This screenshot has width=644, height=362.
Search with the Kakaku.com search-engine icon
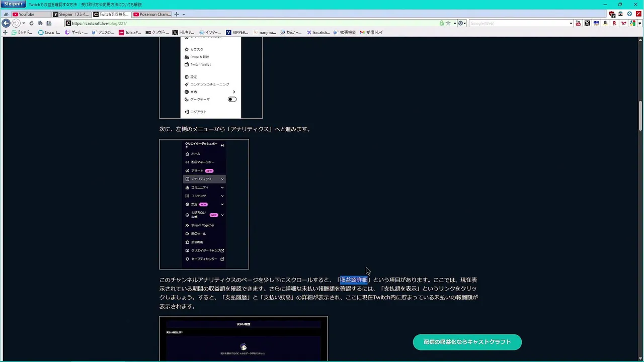point(596,23)
